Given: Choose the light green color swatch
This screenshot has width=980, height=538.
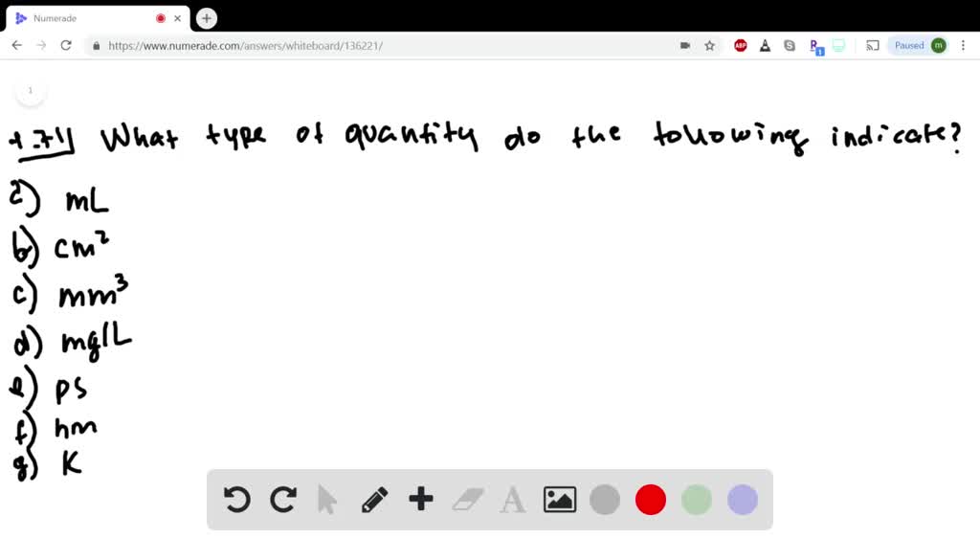Looking at the screenshot, I should (x=697, y=500).
